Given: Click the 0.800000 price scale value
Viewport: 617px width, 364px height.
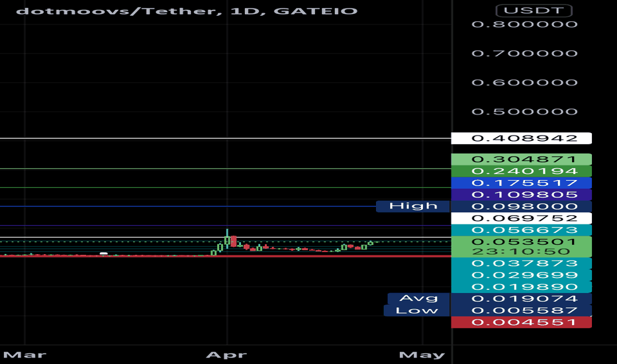Looking at the screenshot, I should point(524,24).
